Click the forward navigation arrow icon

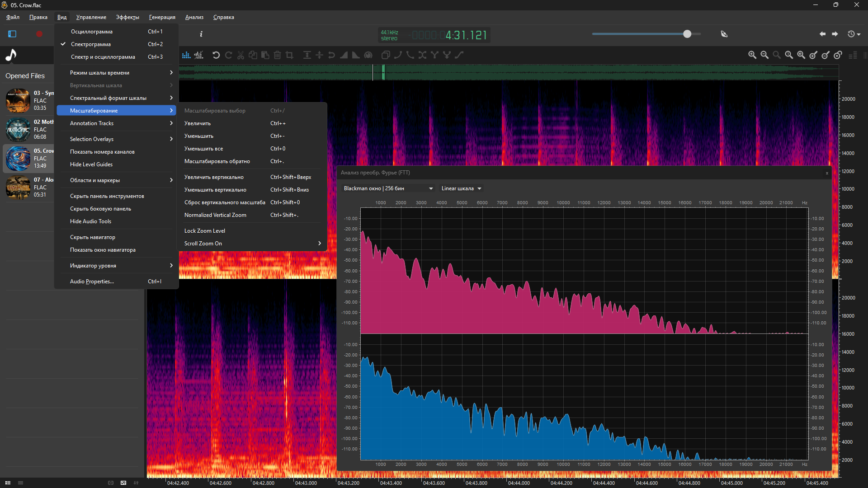click(x=835, y=34)
